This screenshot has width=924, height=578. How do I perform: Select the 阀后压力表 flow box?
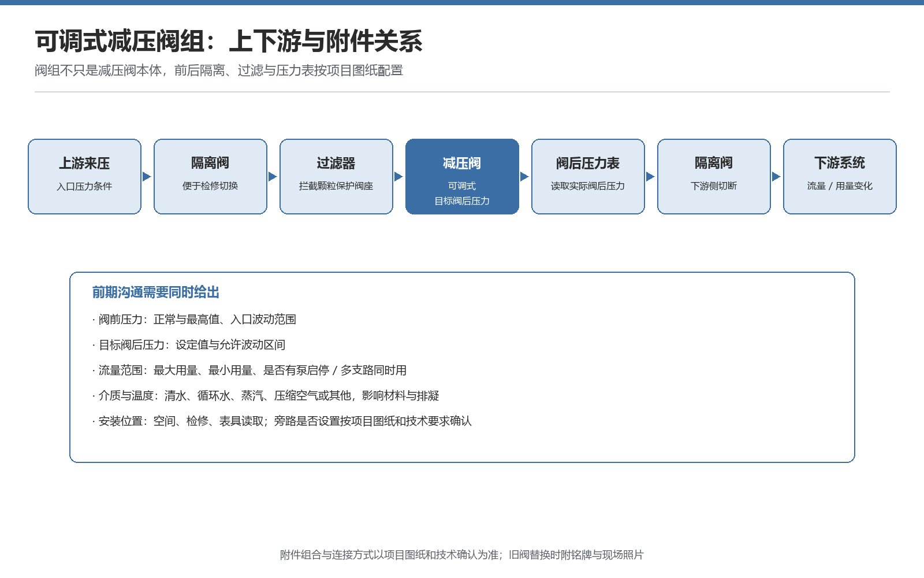point(588,176)
